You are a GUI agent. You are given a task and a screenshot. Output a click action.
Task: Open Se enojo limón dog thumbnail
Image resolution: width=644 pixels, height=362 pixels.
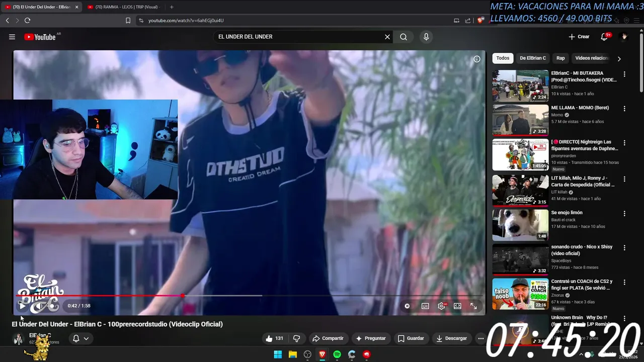(520, 225)
